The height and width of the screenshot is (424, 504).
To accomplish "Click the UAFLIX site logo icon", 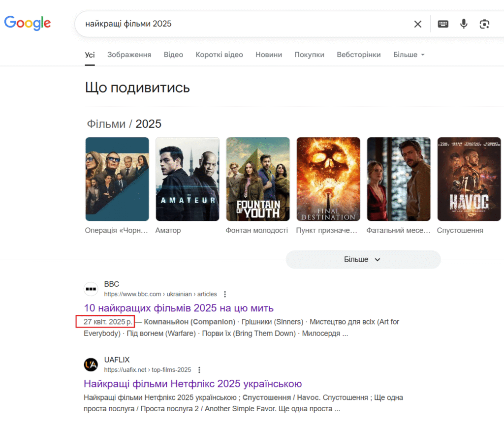I will click(91, 364).
